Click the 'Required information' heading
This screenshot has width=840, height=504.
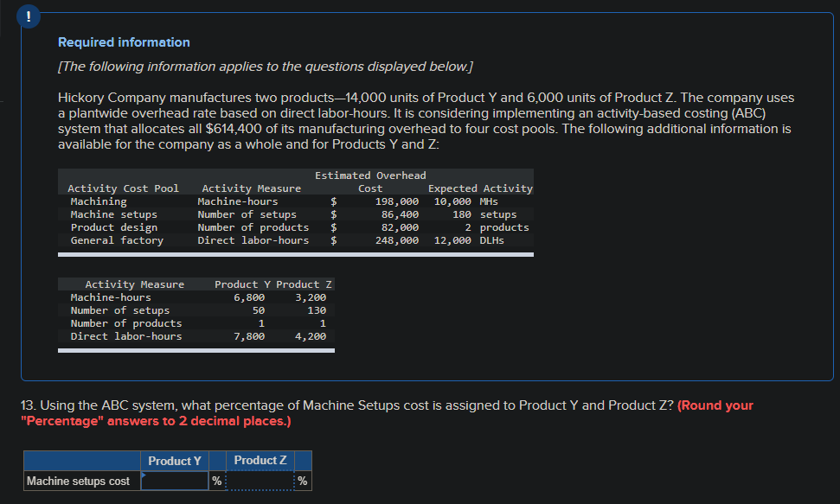pyautogui.click(x=124, y=42)
